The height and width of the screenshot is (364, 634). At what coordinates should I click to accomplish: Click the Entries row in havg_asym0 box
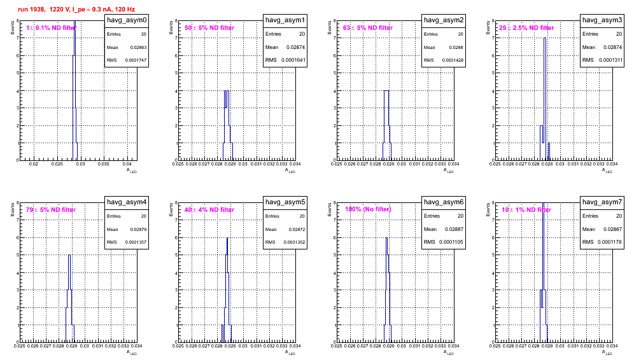click(x=127, y=34)
